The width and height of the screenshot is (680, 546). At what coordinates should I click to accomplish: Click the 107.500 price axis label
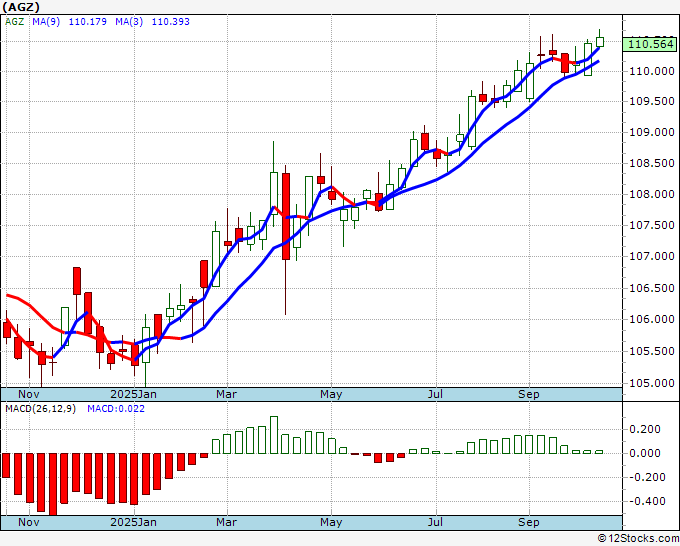[x=652, y=225]
